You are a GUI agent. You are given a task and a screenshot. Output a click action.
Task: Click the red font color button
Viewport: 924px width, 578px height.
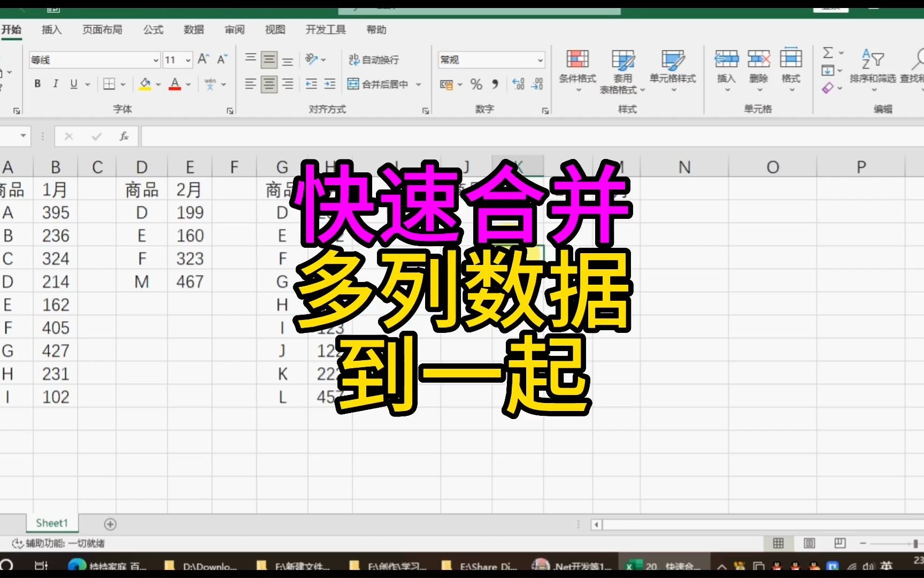(175, 84)
